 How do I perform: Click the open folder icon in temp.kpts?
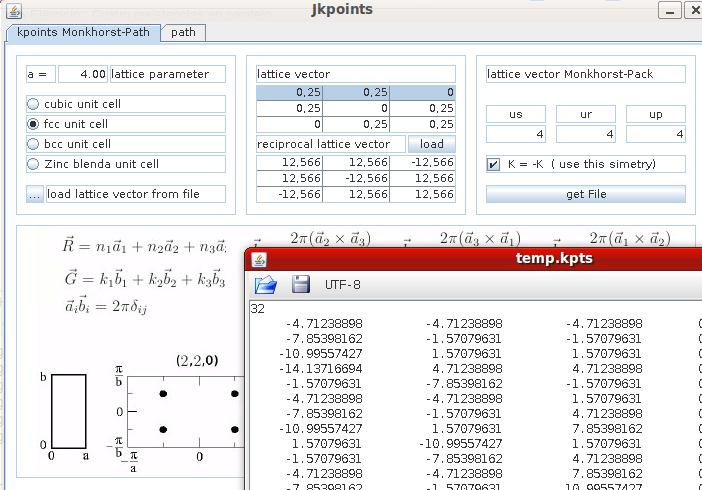266,285
